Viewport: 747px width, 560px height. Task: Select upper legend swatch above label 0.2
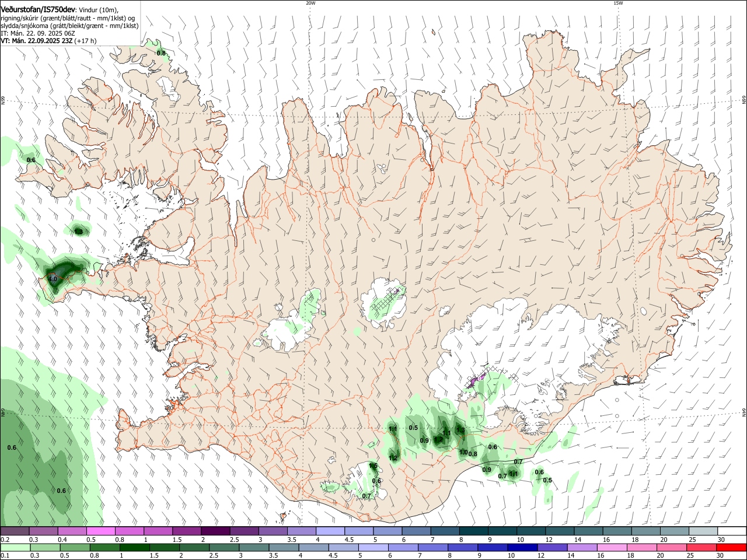coord(15,531)
